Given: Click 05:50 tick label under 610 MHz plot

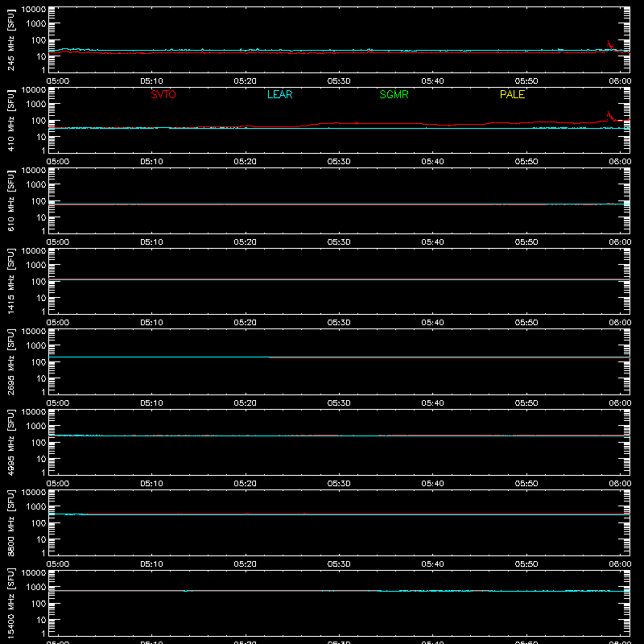Looking at the screenshot, I should (526, 242).
